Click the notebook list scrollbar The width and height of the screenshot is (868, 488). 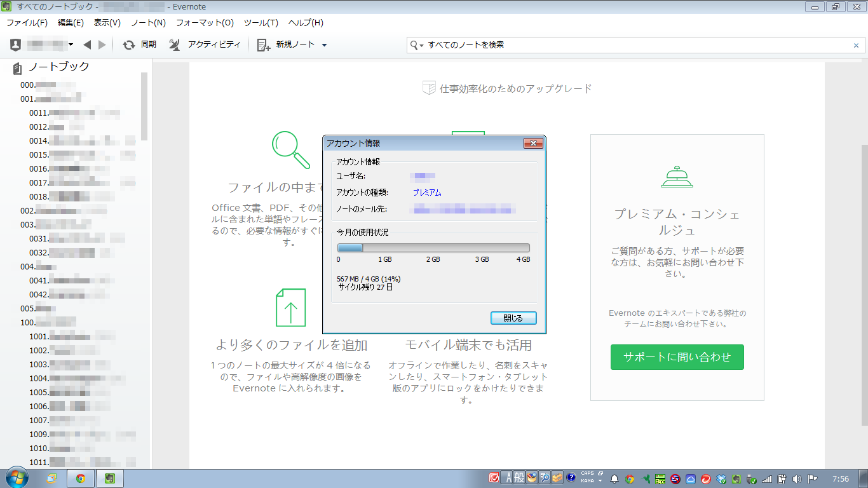click(x=144, y=105)
